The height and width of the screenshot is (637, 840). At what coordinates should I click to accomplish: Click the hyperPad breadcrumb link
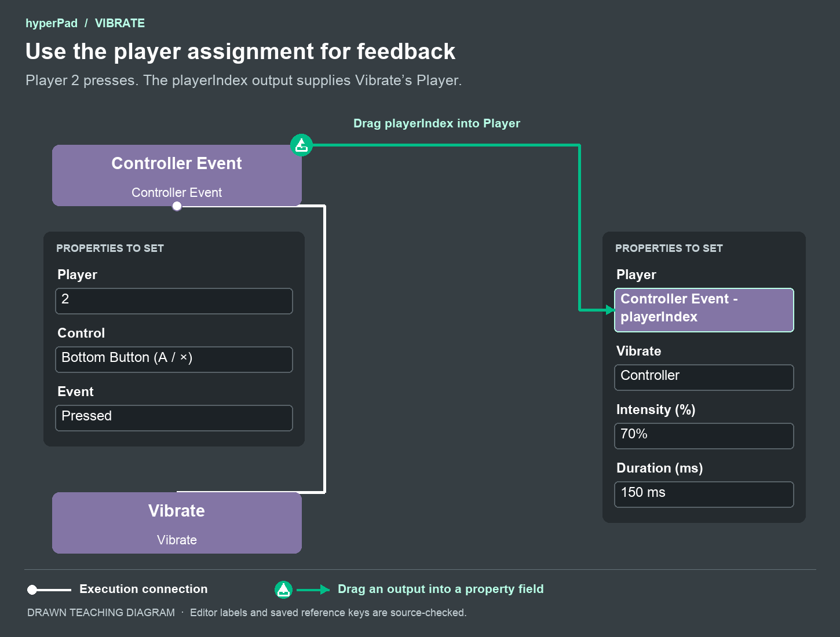click(x=52, y=23)
